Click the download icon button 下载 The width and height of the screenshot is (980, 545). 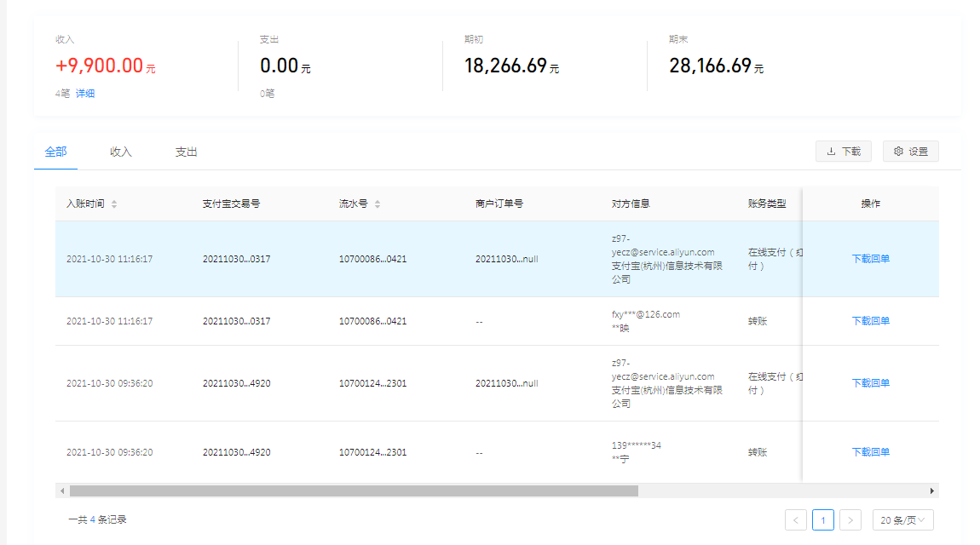point(843,152)
